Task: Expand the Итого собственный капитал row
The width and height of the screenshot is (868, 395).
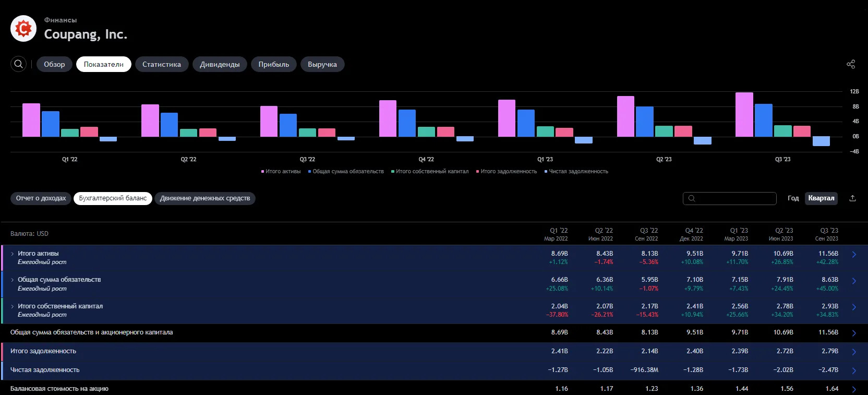Action: tap(13, 306)
